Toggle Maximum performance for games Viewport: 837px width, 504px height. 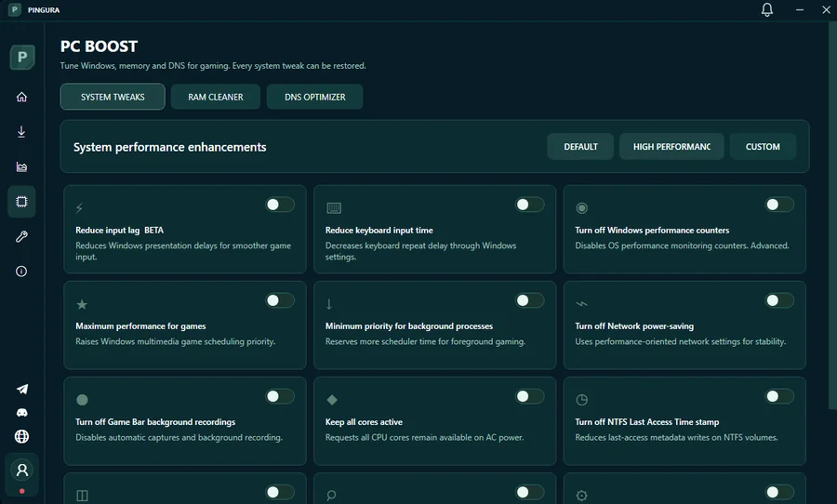tap(280, 300)
